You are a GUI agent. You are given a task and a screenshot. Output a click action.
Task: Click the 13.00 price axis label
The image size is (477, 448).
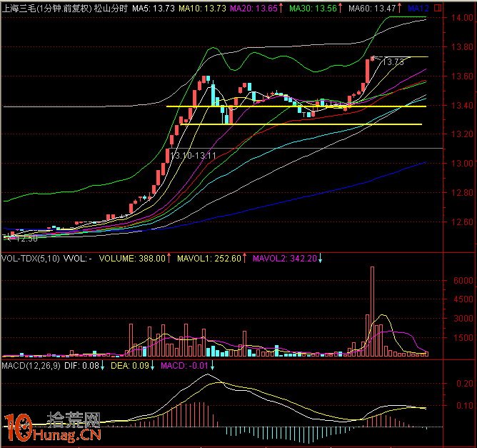[462, 164]
